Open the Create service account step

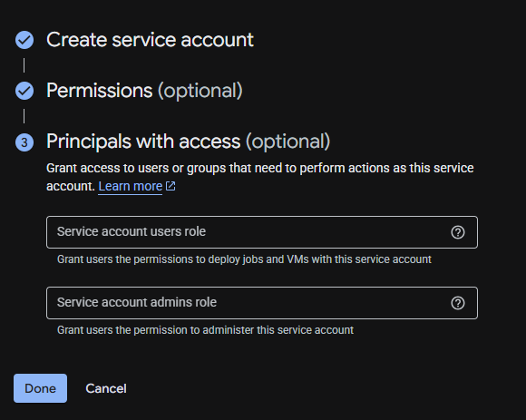click(x=150, y=40)
